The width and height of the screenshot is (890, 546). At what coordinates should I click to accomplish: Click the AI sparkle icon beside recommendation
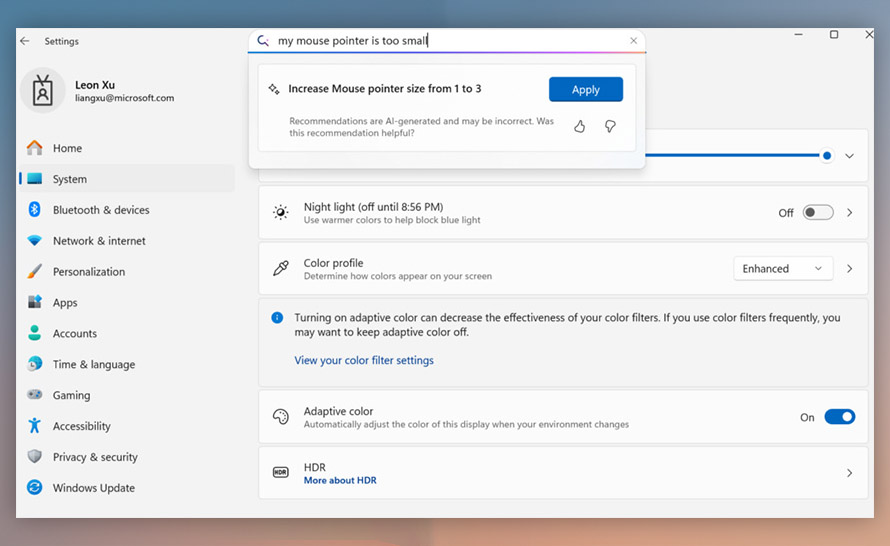coord(274,89)
